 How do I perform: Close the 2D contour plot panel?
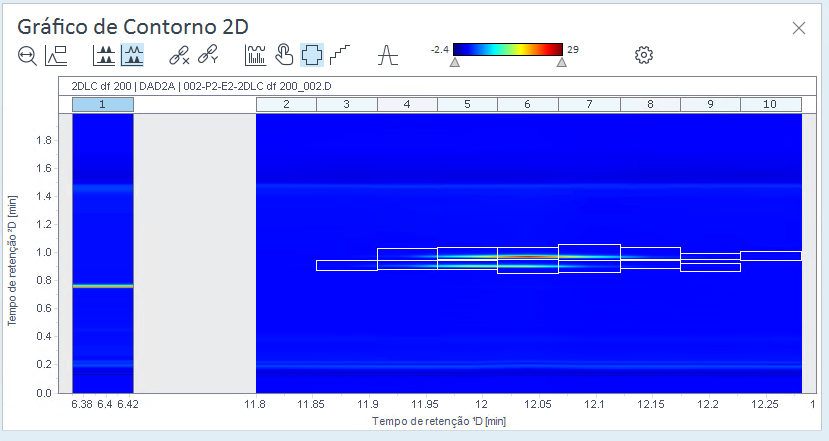799,28
